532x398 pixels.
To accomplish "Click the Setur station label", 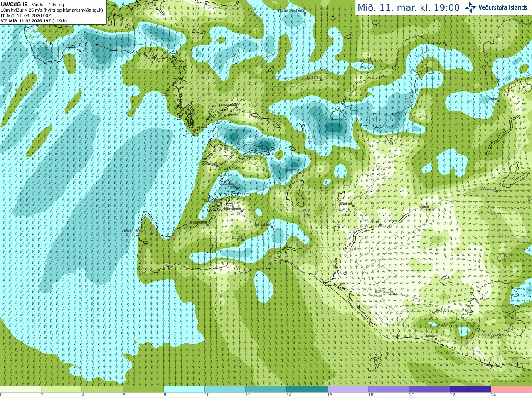I will [x=493, y=98].
